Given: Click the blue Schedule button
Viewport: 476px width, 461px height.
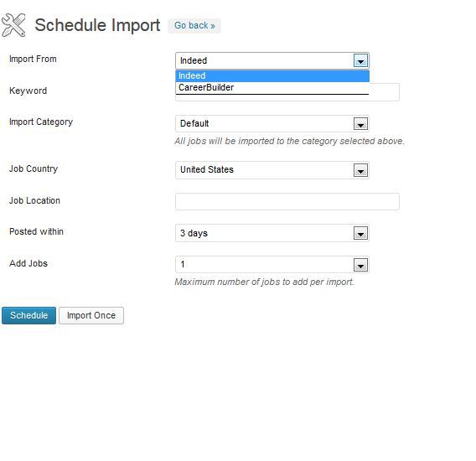Looking at the screenshot, I should (28, 315).
